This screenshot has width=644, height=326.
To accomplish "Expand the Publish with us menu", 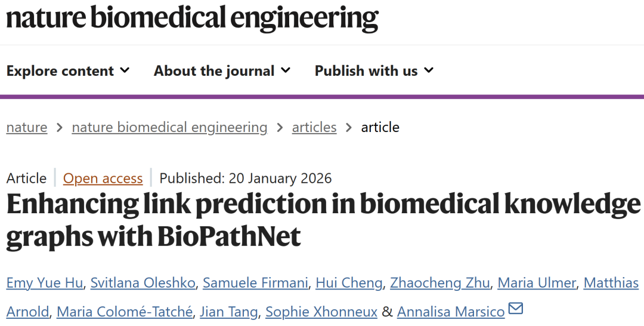I will coord(374,71).
